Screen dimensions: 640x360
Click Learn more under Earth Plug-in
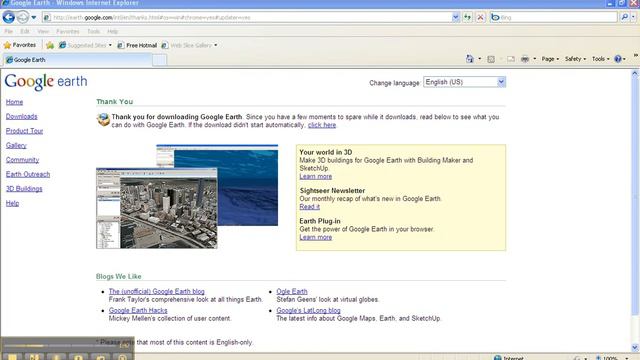(316, 237)
